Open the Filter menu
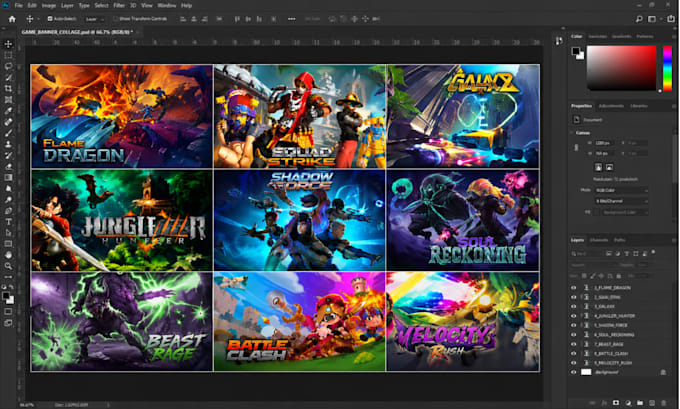 (119, 6)
